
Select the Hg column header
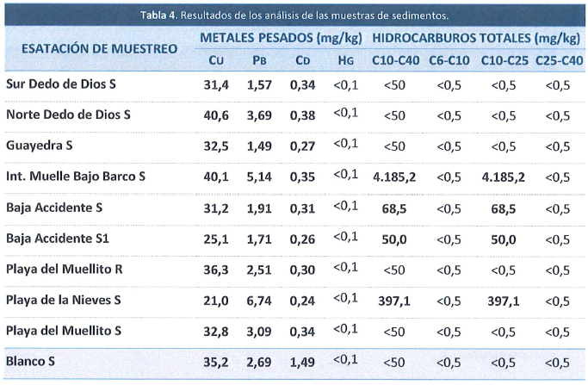click(346, 60)
